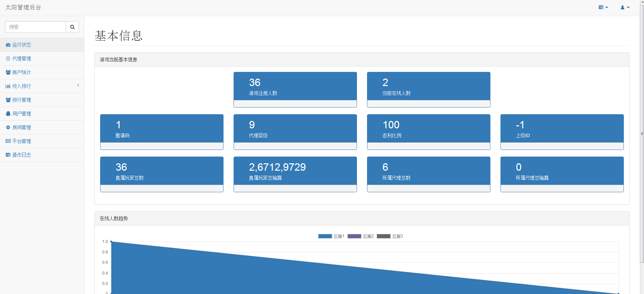Open the user account dropdown
The height and width of the screenshot is (294, 644).
(x=625, y=7)
